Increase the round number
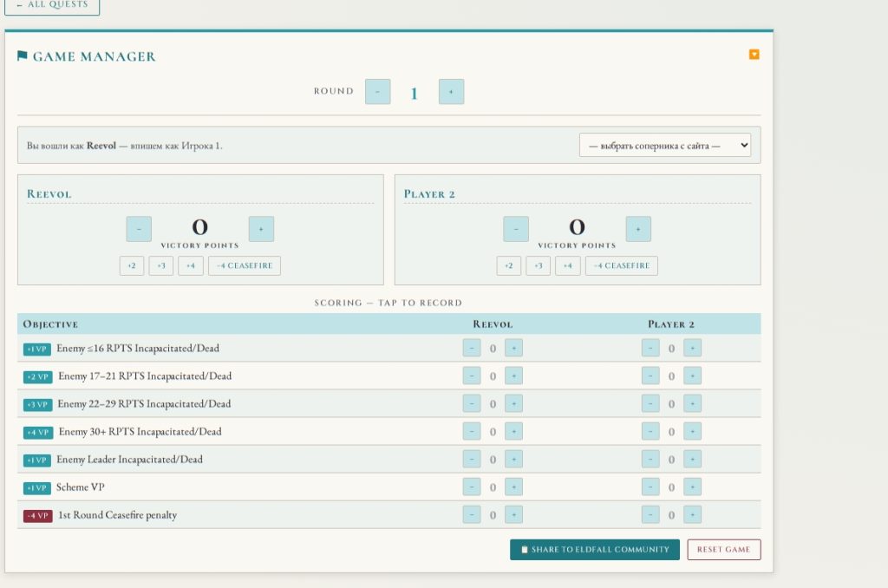 451,91
